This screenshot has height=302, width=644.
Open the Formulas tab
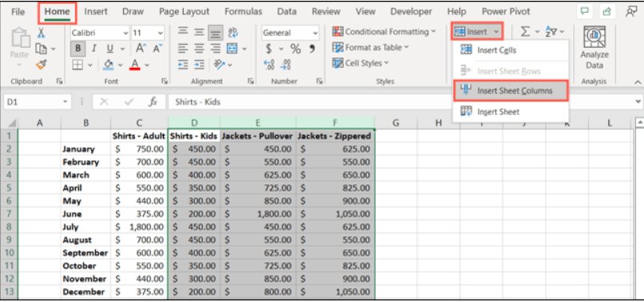pyautogui.click(x=243, y=12)
